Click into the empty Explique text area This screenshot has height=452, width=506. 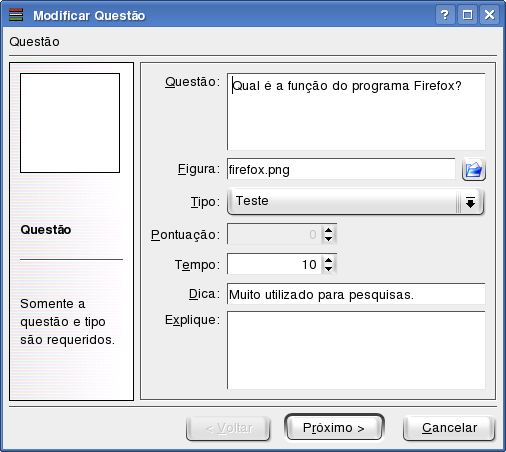coord(356,350)
